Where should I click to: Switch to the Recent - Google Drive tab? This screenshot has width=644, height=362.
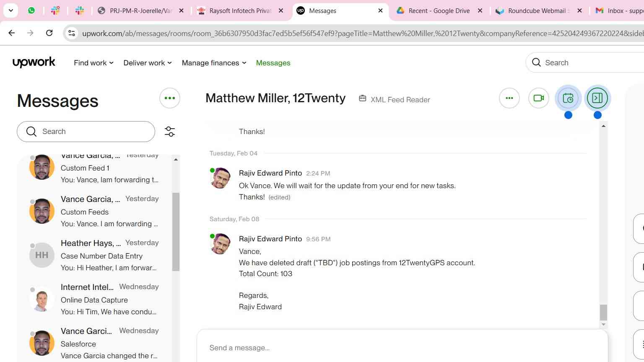tap(439, 11)
